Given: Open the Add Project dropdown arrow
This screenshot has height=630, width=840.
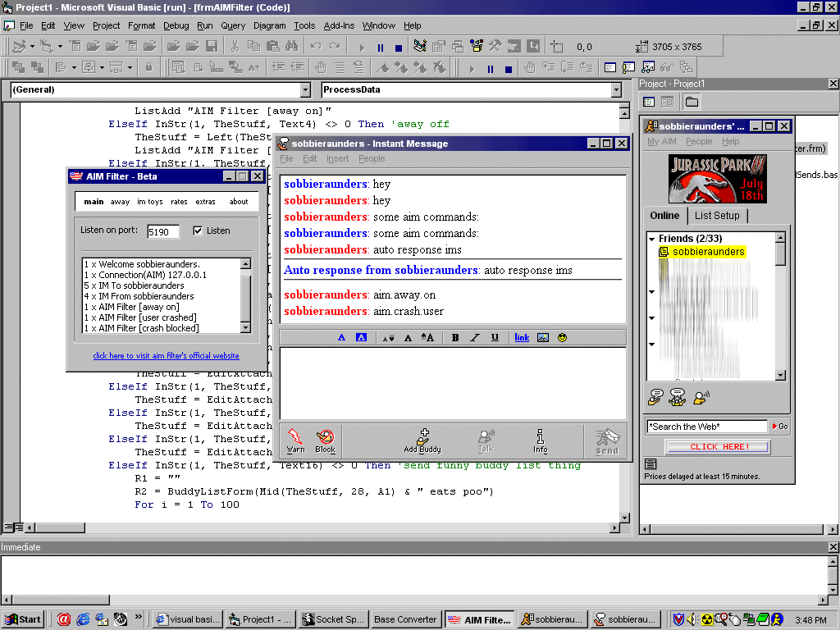Looking at the screenshot, I should pyautogui.click(x=32, y=47).
